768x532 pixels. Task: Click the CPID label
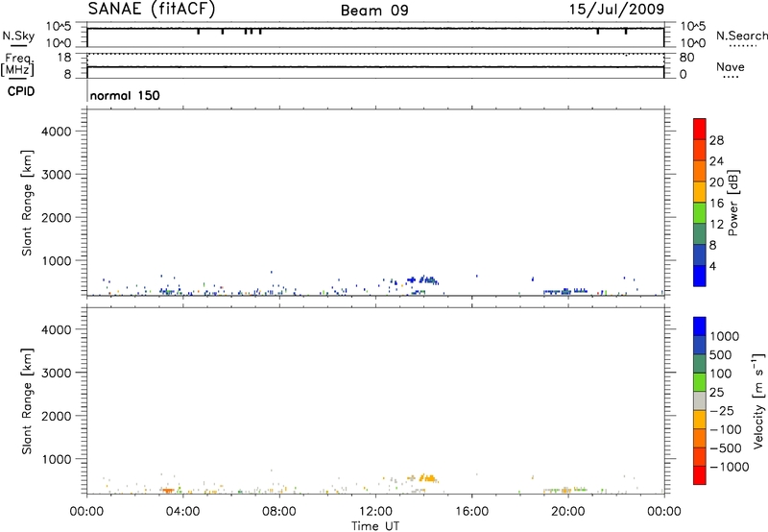(21, 91)
